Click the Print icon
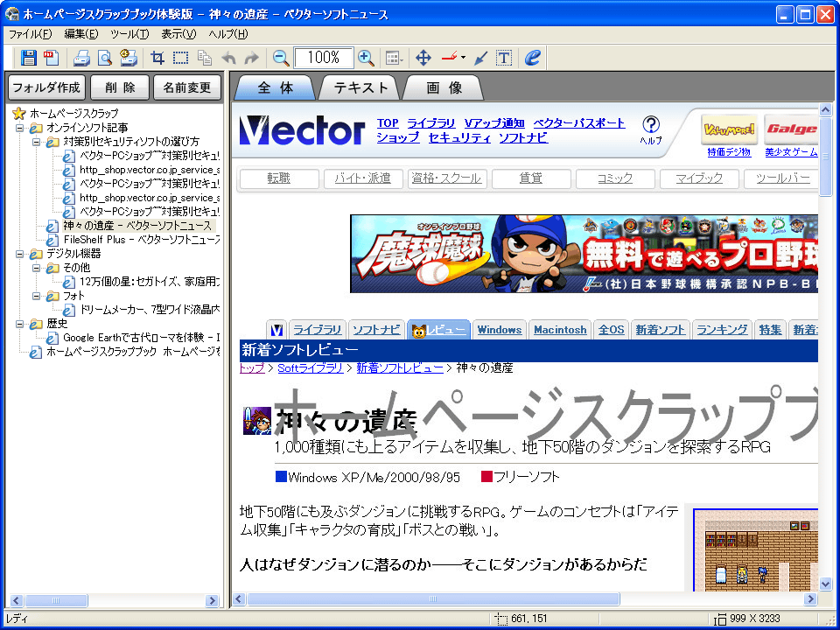 pos(81,58)
